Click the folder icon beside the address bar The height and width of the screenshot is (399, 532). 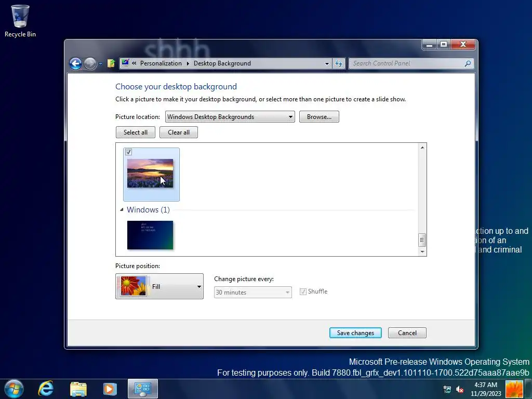point(111,63)
